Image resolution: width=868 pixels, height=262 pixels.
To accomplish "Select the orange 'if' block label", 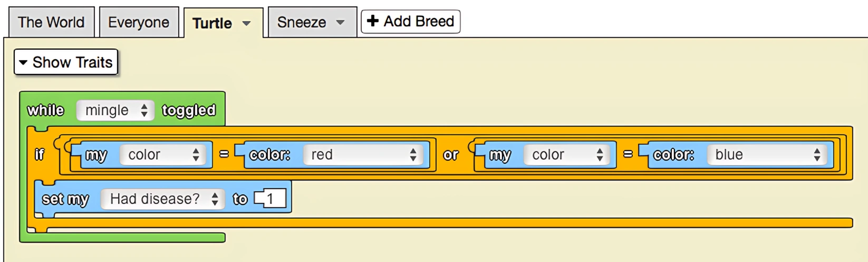I will [40, 154].
